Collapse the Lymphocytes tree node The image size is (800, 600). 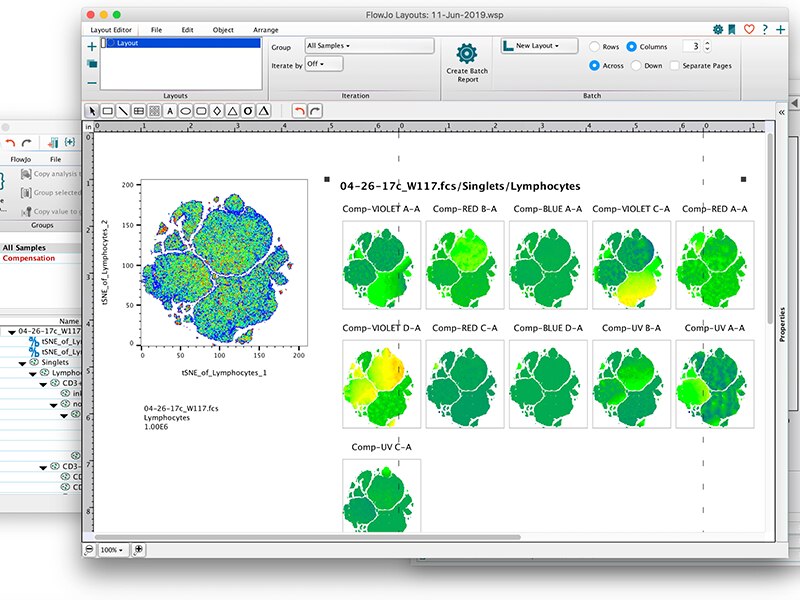33,373
